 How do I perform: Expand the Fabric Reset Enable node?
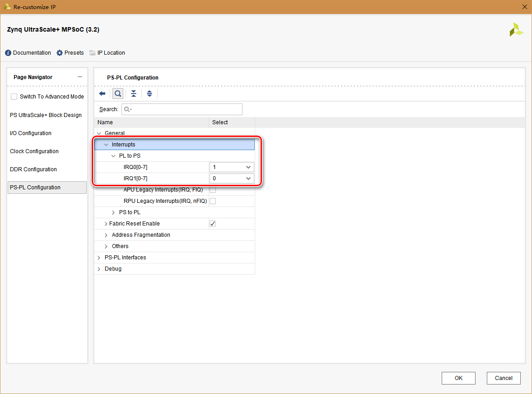click(x=106, y=224)
